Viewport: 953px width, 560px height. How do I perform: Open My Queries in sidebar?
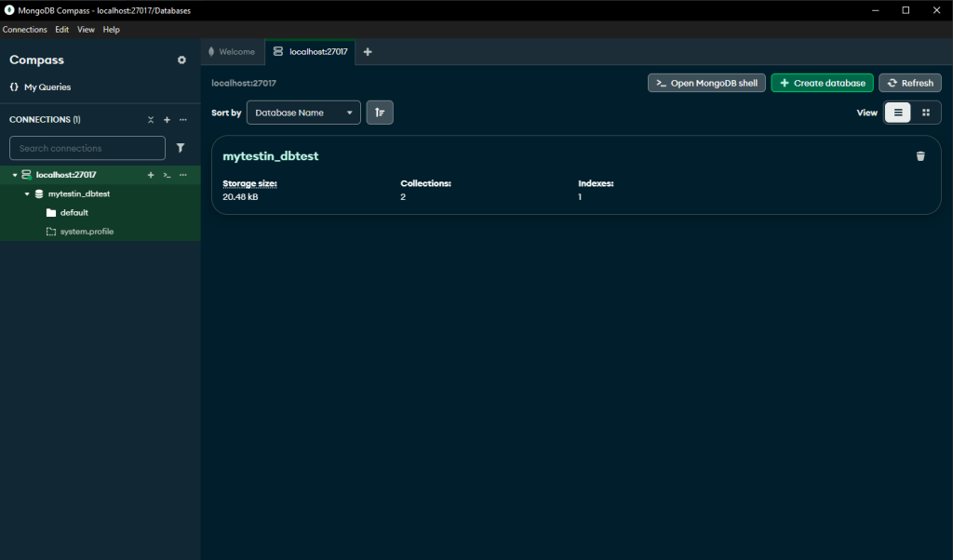click(x=40, y=87)
